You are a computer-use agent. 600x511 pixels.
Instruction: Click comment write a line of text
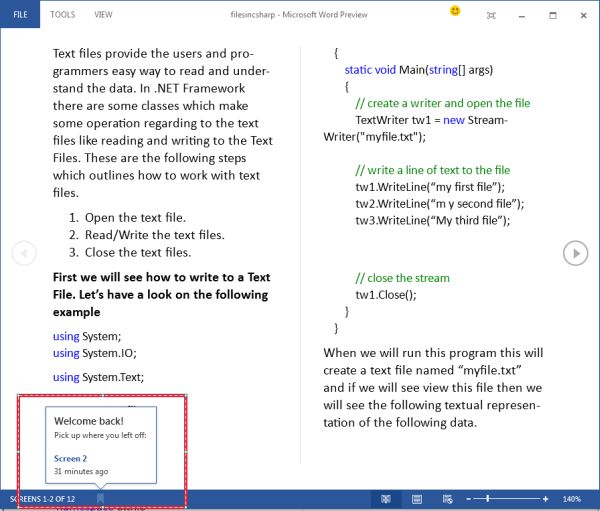pos(433,170)
